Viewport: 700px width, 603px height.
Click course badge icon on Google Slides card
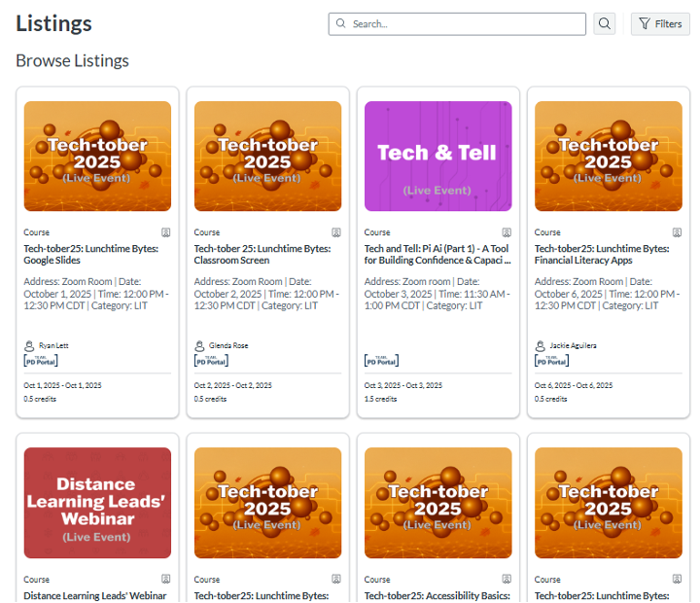pyautogui.click(x=166, y=232)
